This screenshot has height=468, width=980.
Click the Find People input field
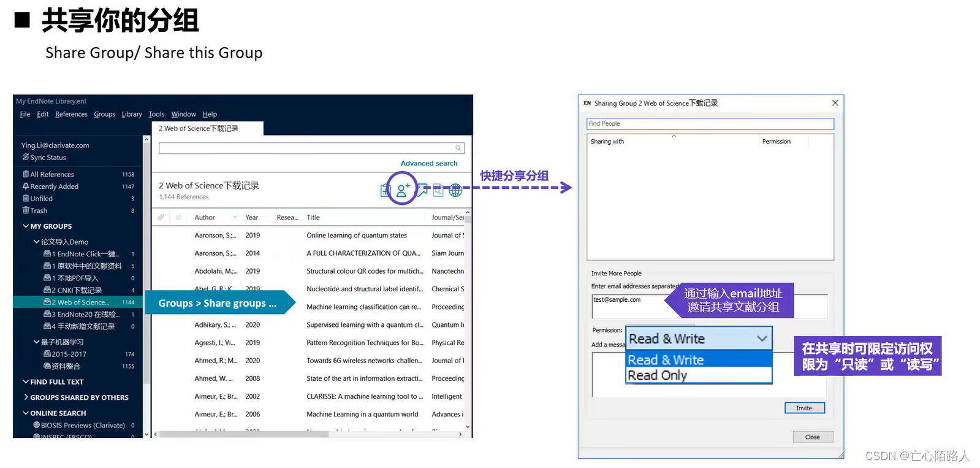pyautogui.click(x=710, y=123)
